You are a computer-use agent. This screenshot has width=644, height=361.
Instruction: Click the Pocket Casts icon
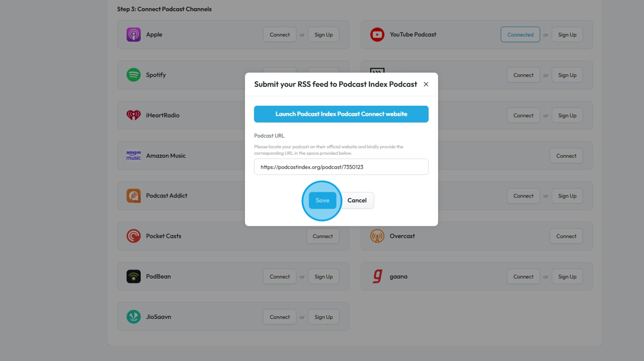coord(133,236)
